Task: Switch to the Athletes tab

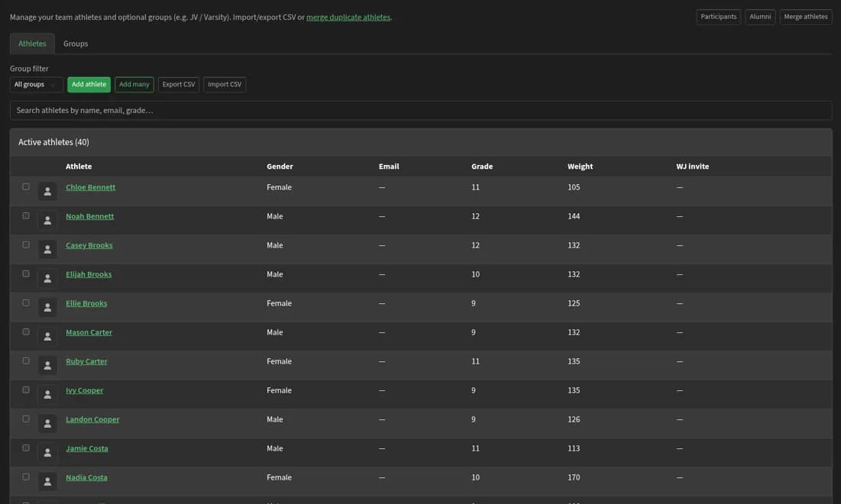Action: 32,44
